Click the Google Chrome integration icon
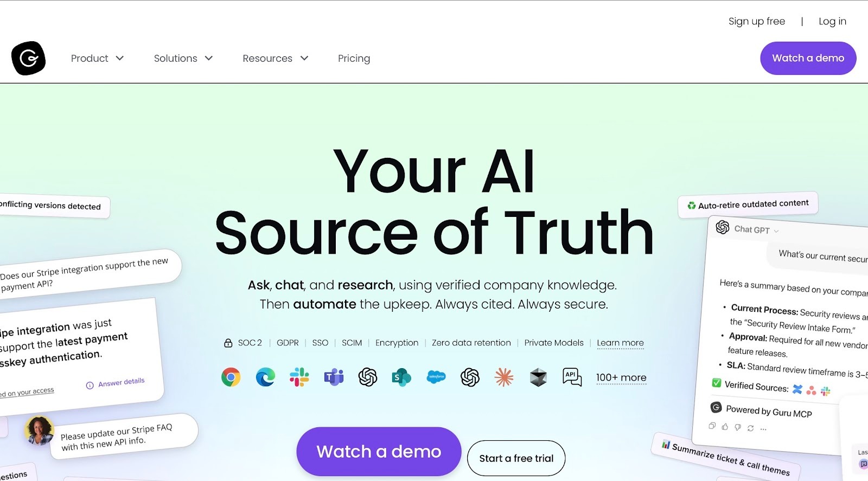The width and height of the screenshot is (868, 481). (x=231, y=377)
